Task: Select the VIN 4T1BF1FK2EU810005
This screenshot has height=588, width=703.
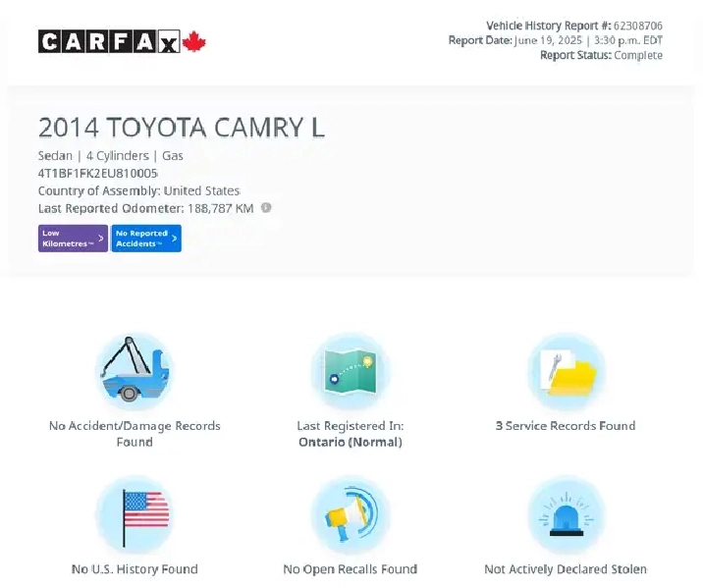Action: tap(98, 174)
